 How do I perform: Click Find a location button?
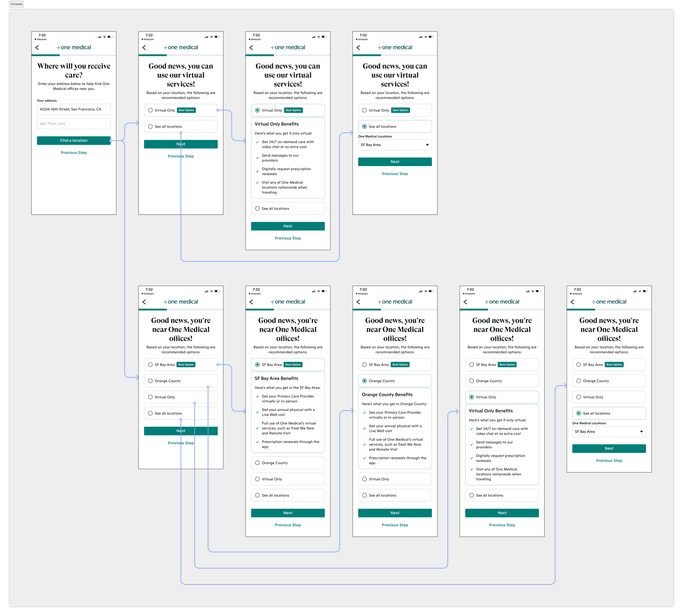74,140
